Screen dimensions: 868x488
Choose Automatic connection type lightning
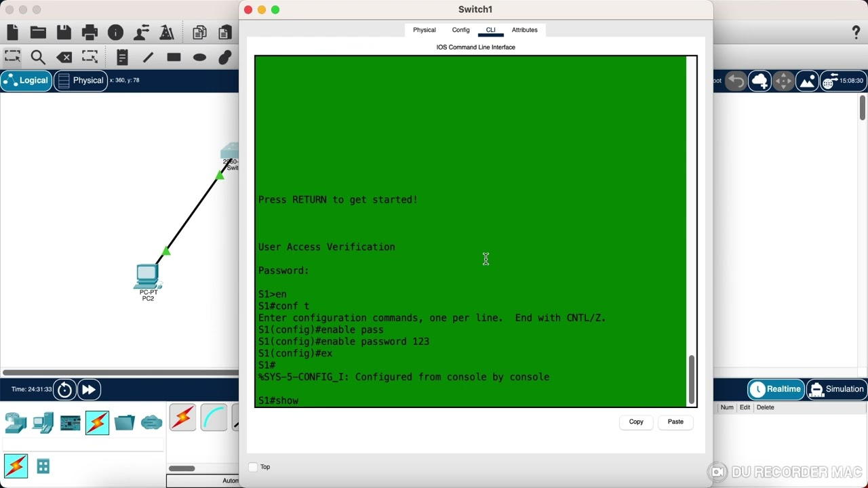click(x=182, y=418)
